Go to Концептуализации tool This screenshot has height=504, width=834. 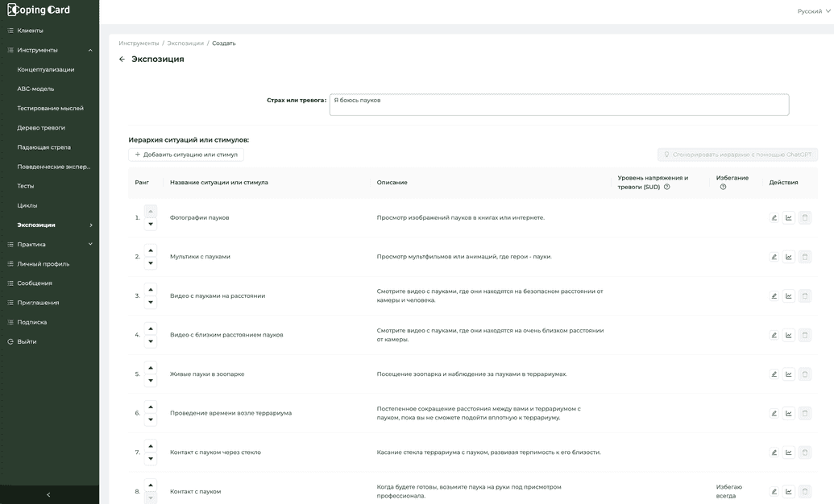click(46, 70)
